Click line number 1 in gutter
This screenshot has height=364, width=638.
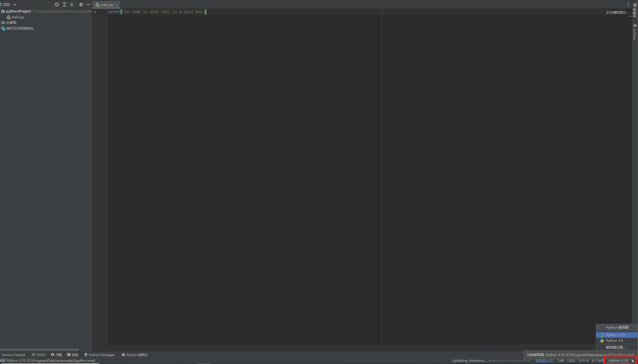95,12
